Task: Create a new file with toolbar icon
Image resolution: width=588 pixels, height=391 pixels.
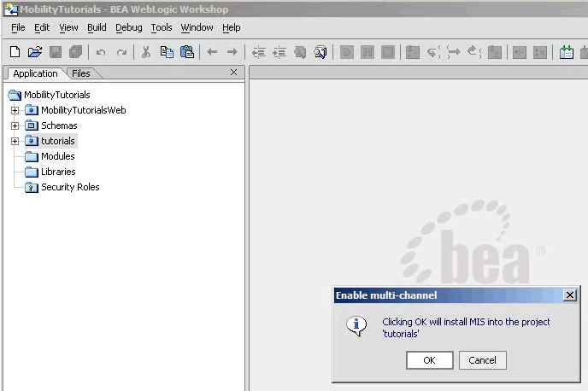Action: point(15,52)
